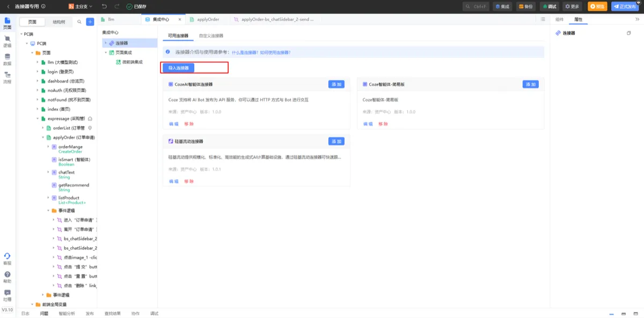Open the 流程 section in left sidebar
This screenshot has width=644, height=318.
click(8, 78)
